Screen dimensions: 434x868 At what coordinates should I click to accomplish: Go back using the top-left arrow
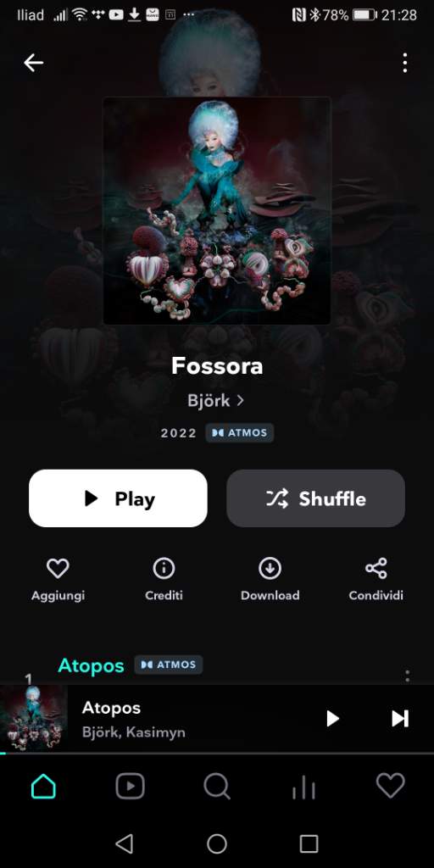tap(33, 63)
